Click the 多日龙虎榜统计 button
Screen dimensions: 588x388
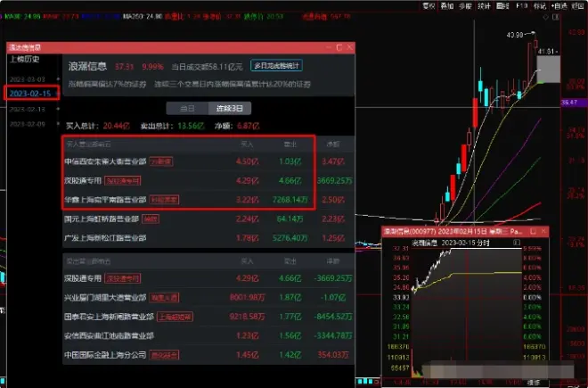(277, 66)
